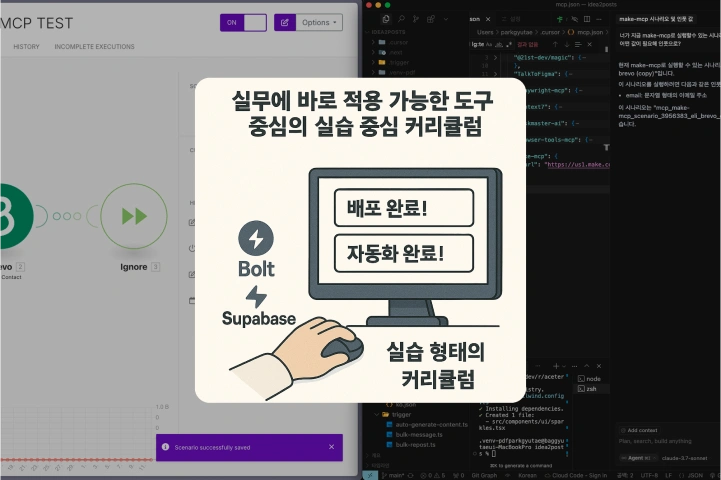Click Add context in Cursor chat
Viewport: 721px width, 480px height.
(640, 430)
